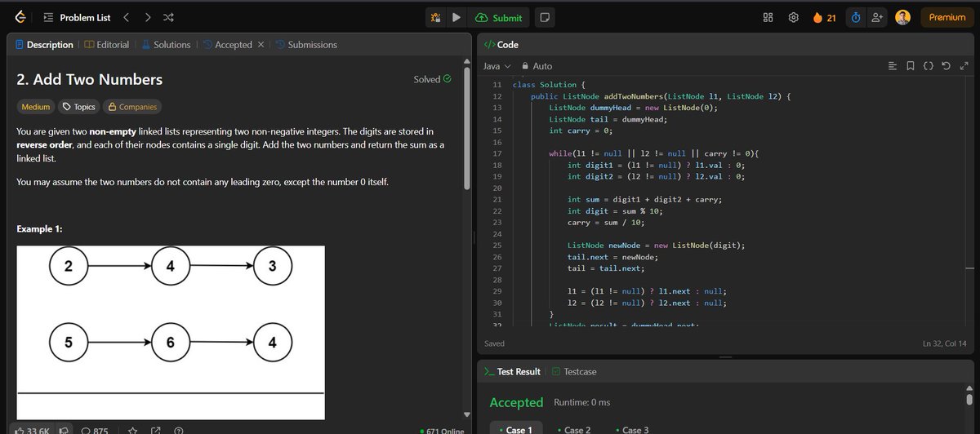Image resolution: width=980 pixels, height=434 pixels.
Task: Toggle the Auto lock setting
Action: point(537,66)
